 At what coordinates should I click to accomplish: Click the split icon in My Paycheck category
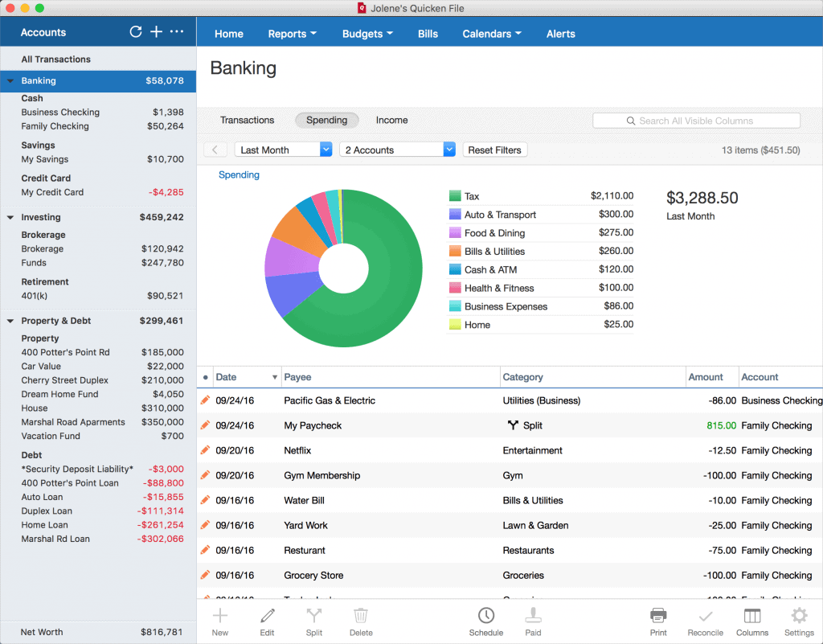(x=513, y=425)
